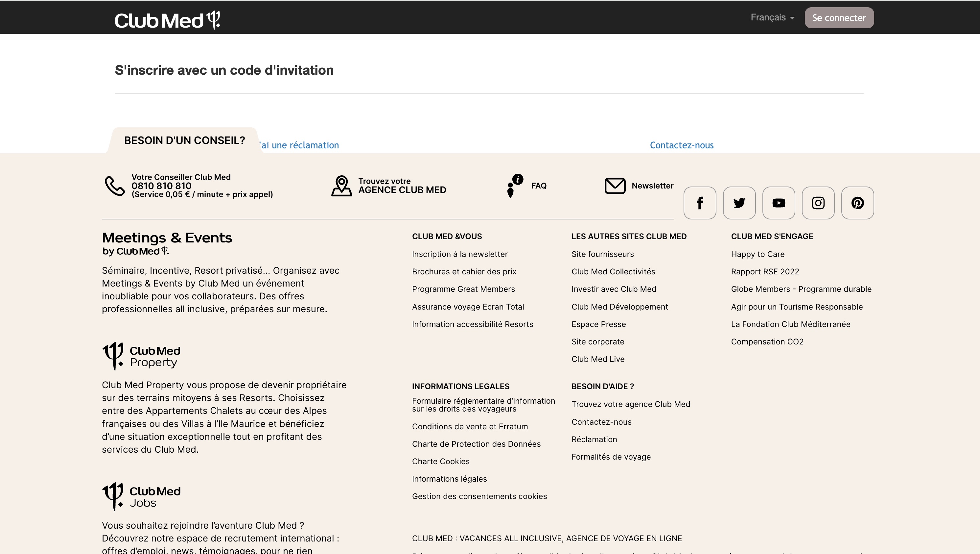The width and height of the screenshot is (980, 554).
Task: Click the Newsletter envelope icon
Action: tap(615, 186)
